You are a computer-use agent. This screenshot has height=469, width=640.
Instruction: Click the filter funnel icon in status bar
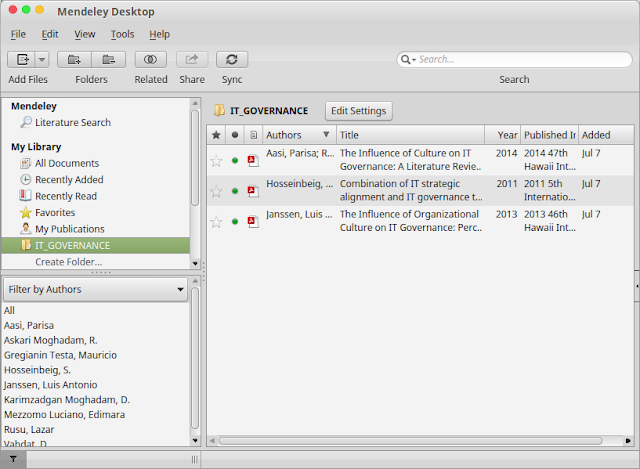(x=13, y=460)
